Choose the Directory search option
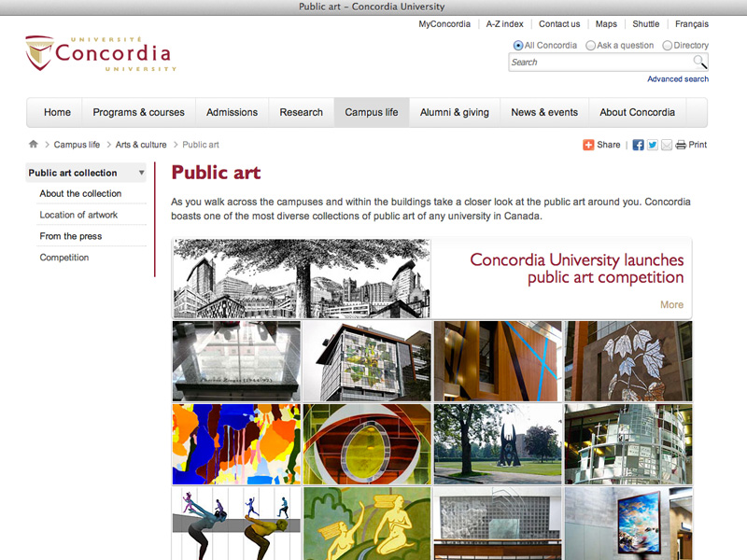This screenshot has height=560, width=747. coord(668,45)
